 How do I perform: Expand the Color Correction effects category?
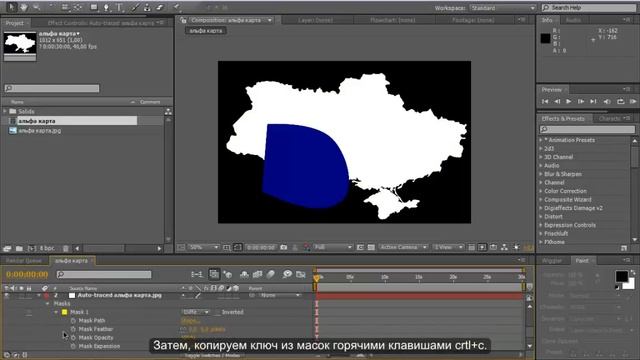(x=541, y=191)
